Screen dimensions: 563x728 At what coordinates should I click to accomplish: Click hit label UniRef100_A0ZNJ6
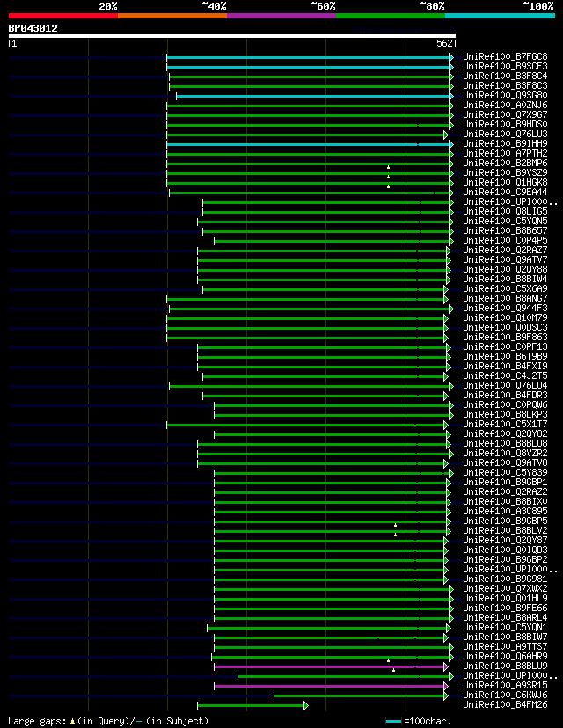click(505, 105)
